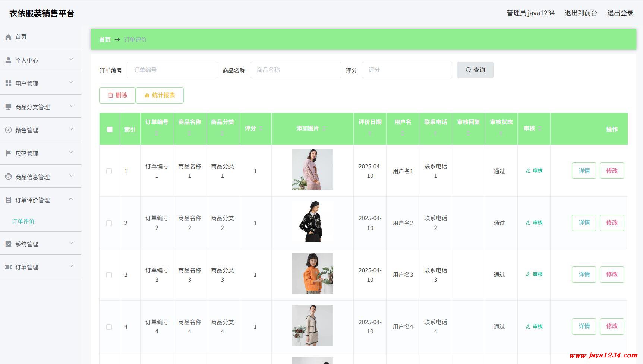Screen dimensions: 643x364
Task: Click 退出登录 in the top bar
Action: (x=620, y=13)
